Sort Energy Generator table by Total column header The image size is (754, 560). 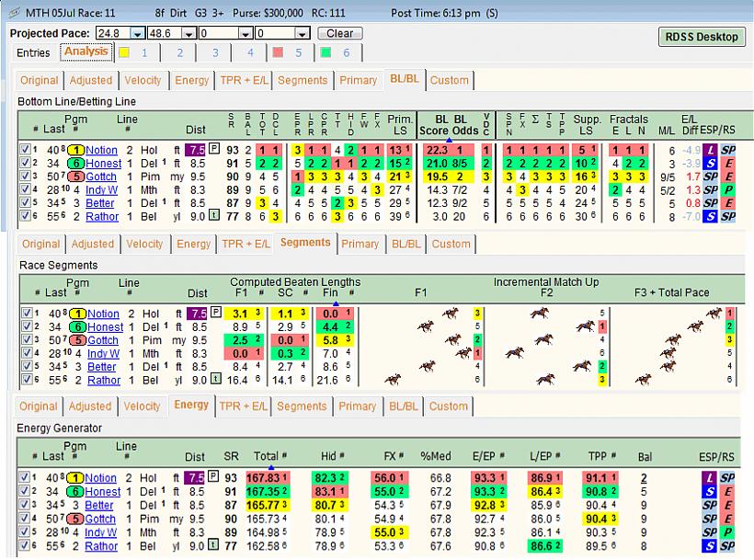[266, 456]
